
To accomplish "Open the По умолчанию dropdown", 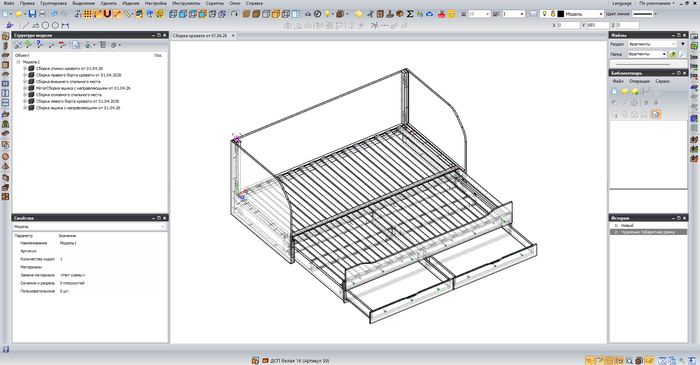I will click(657, 3).
